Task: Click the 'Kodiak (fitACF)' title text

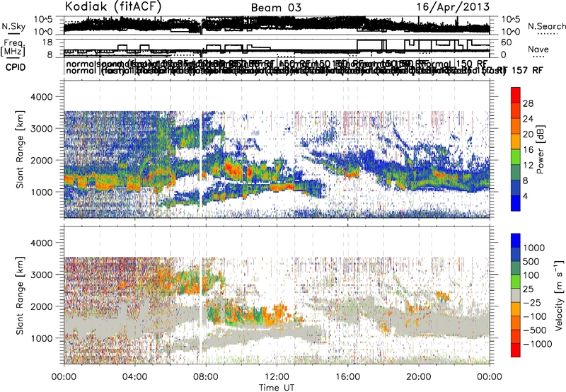Action: pos(113,7)
